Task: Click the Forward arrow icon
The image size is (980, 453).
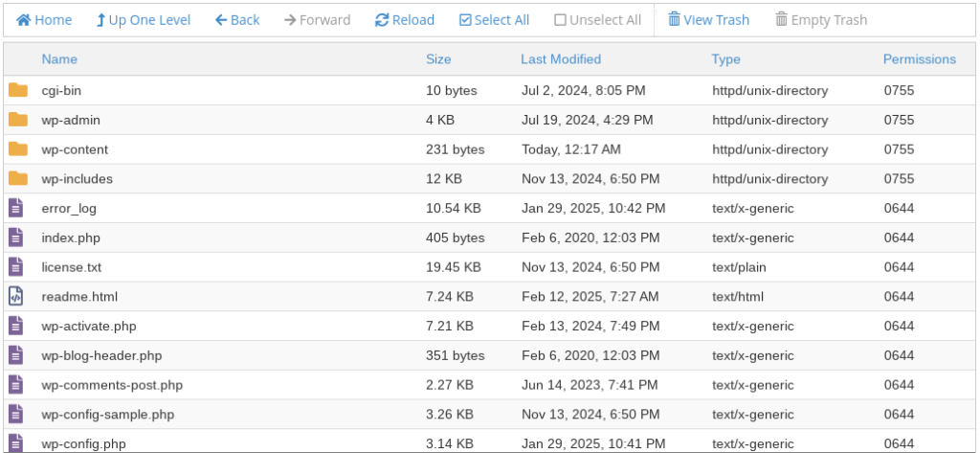Action: pyautogui.click(x=289, y=20)
